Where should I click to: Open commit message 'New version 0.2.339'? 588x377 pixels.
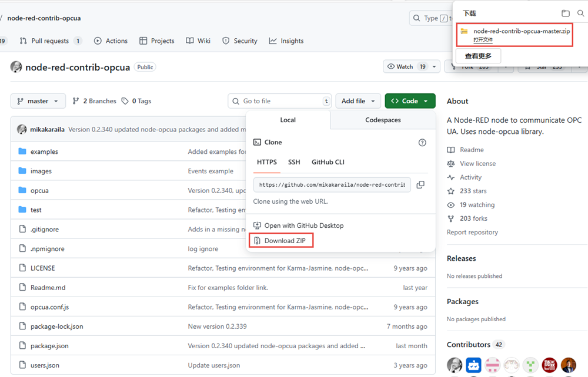(x=218, y=326)
